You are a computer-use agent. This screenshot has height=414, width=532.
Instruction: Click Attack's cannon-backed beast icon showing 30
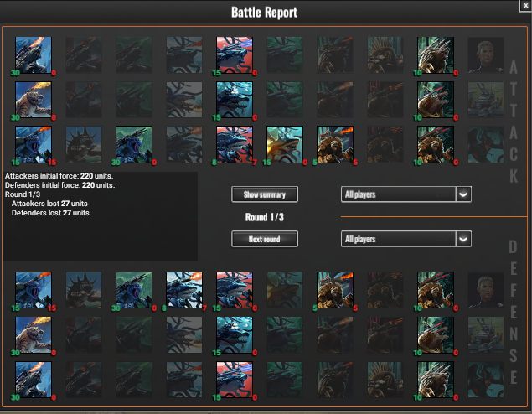coord(34,55)
